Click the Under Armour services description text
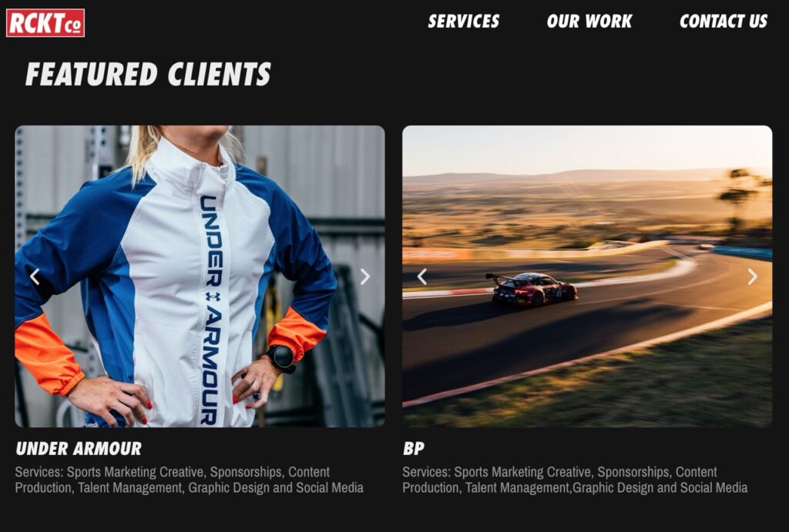This screenshot has width=789, height=532. pos(190,480)
